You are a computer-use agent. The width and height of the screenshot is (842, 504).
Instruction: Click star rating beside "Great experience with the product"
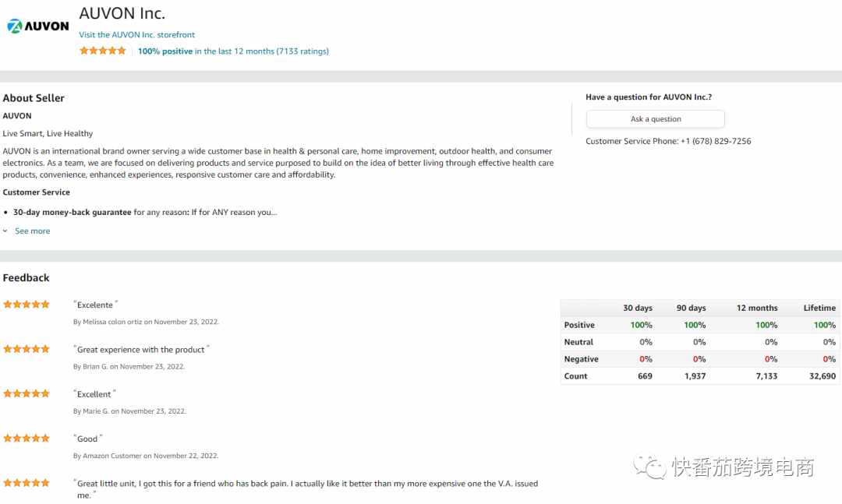(27, 349)
